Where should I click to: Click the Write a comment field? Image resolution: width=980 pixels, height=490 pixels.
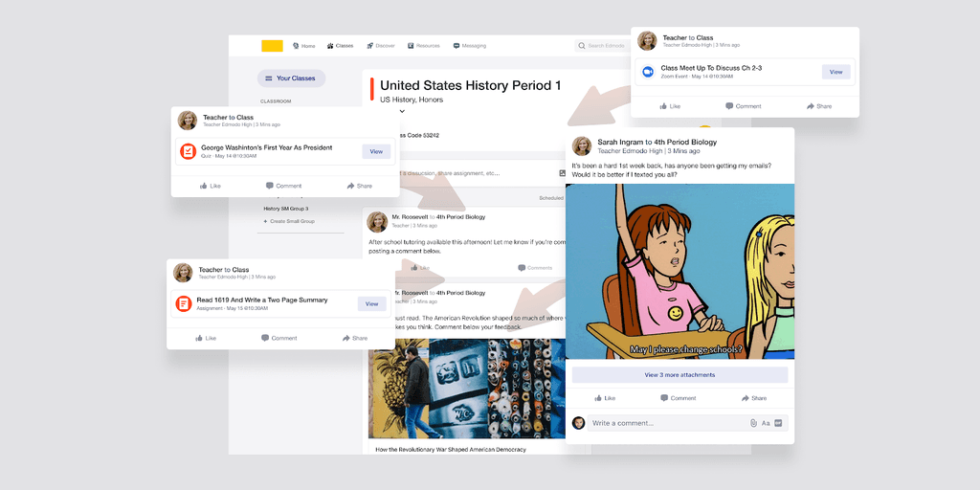(x=688, y=423)
